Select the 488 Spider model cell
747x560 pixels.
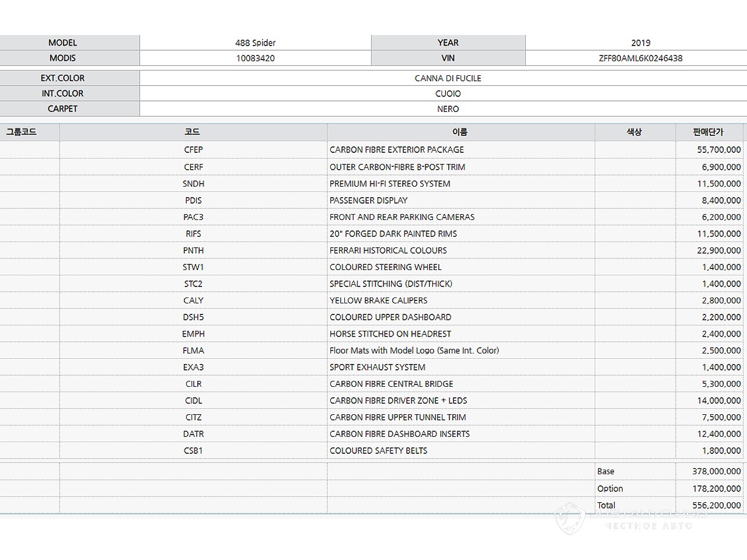[255, 43]
